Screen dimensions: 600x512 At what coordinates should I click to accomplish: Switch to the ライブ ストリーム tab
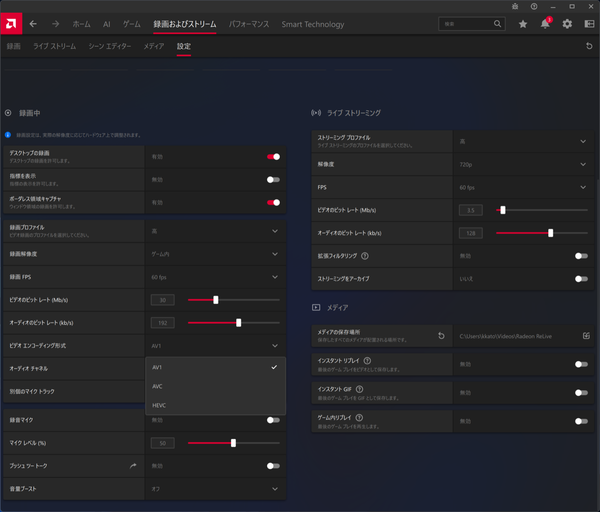[x=54, y=46]
